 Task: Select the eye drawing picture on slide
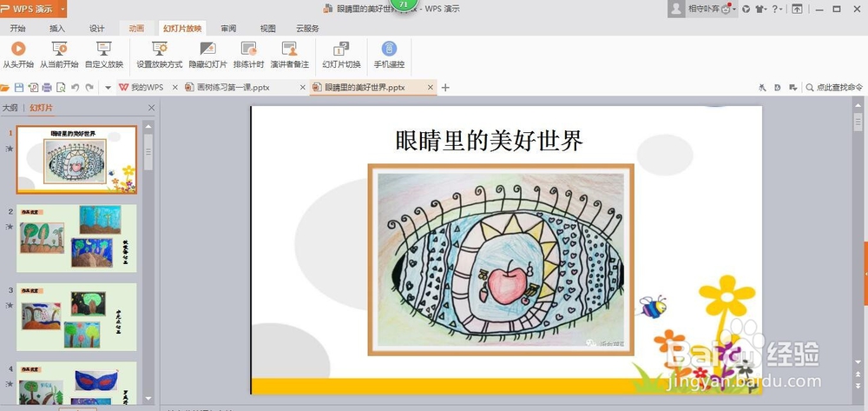click(x=501, y=260)
